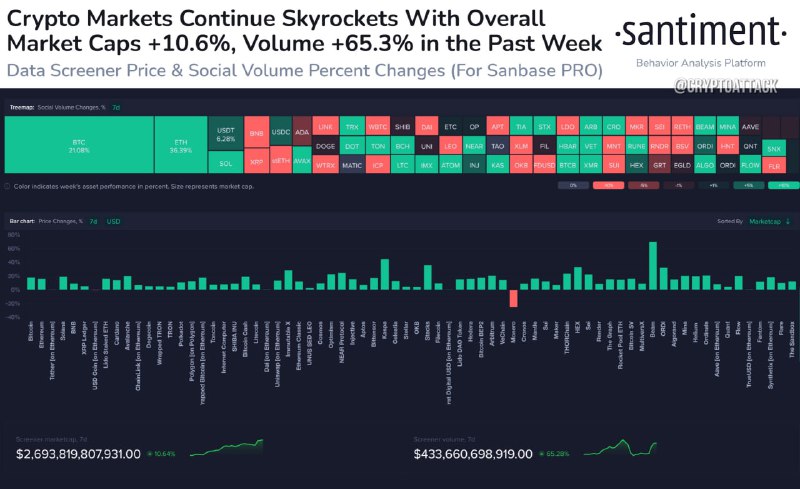
Task: Open the treemap 7d period selector
Action: tap(116, 108)
